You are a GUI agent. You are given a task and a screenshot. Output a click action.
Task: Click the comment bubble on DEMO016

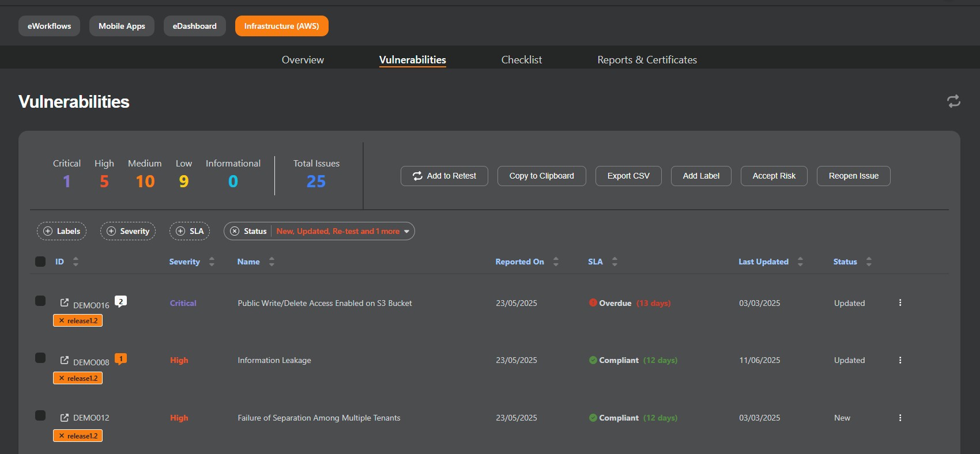[x=120, y=301]
